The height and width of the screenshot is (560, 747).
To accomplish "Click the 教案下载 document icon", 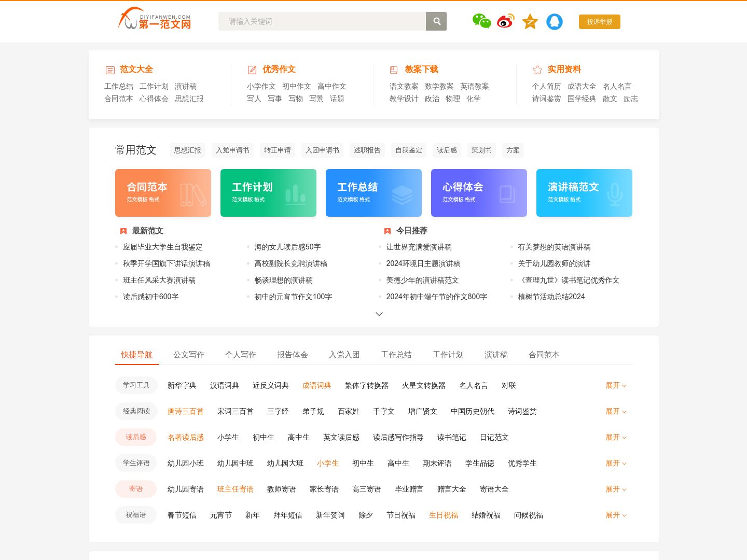I will (394, 70).
